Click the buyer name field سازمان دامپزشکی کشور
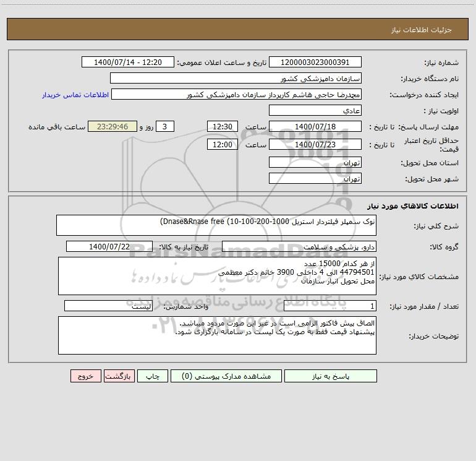Viewport: 476px width, 461px height. pos(236,78)
